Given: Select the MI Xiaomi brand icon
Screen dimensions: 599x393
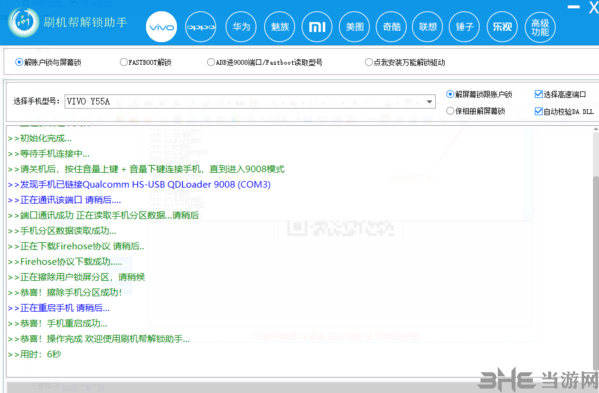Looking at the screenshot, I should [x=317, y=27].
